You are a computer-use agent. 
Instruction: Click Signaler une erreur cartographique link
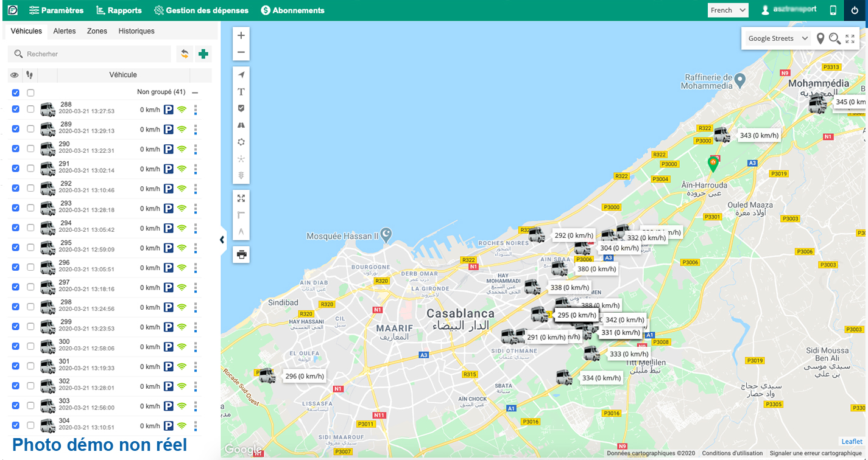(816, 453)
